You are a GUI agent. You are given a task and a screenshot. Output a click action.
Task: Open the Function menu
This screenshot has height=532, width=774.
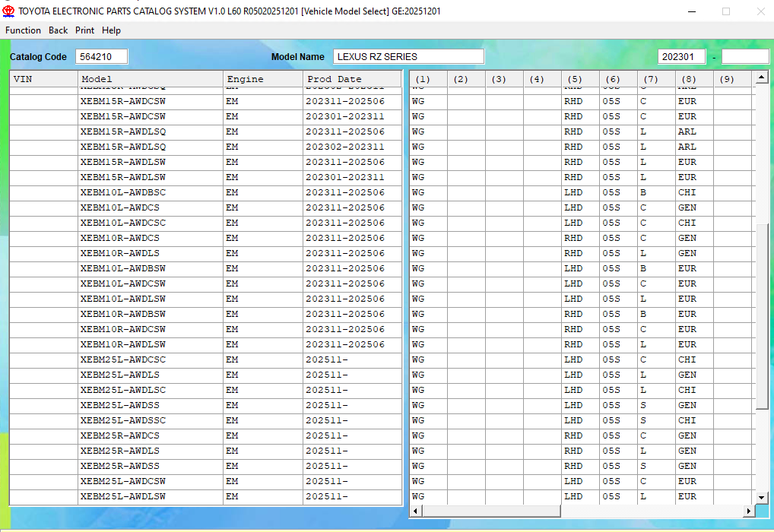[23, 30]
